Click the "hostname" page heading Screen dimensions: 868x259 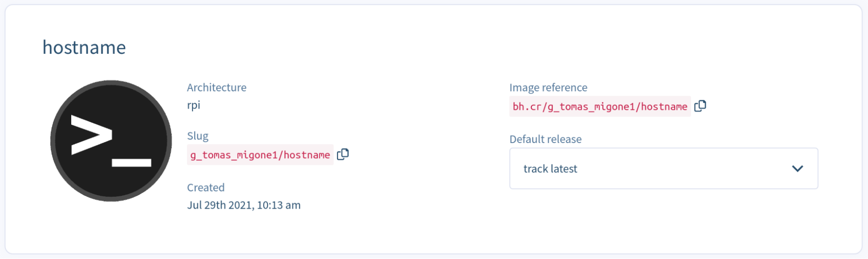[84, 47]
